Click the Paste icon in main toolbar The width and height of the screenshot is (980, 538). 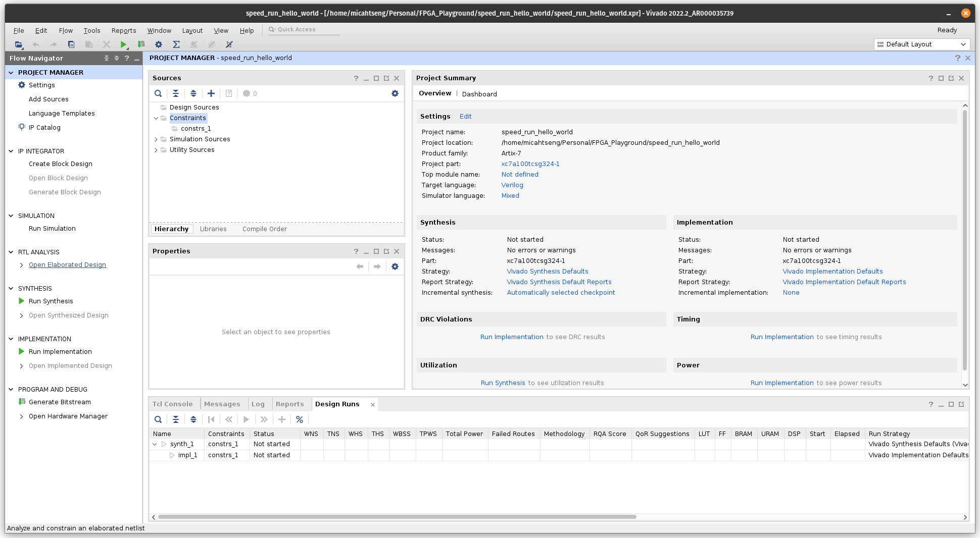(x=89, y=44)
